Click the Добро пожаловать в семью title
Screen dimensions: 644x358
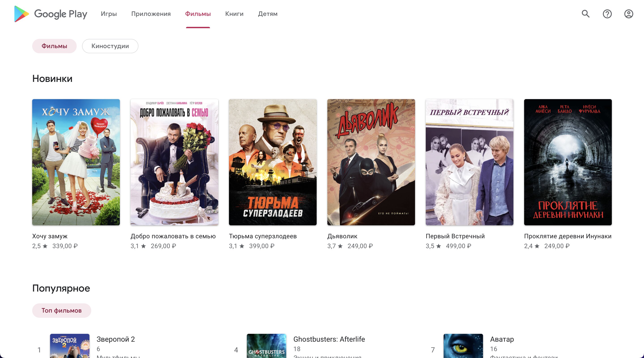pos(173,236)
